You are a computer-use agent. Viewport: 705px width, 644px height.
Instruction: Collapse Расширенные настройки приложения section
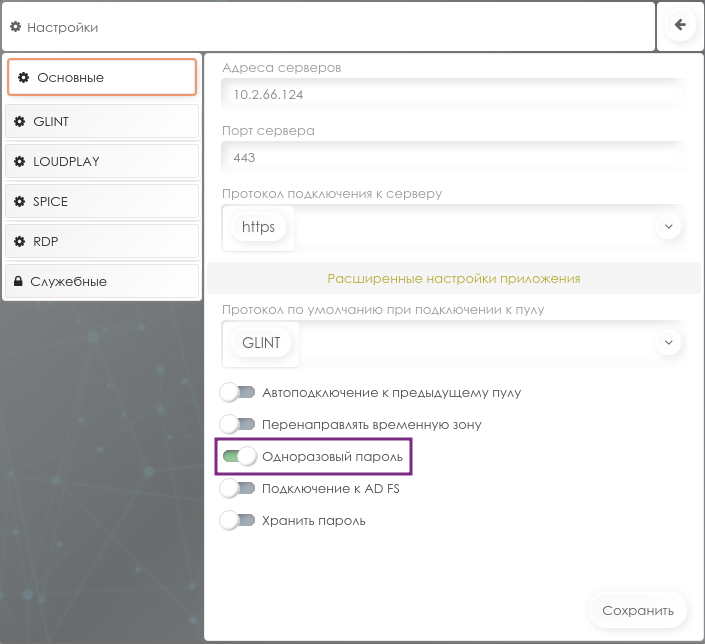click(453, 278)
